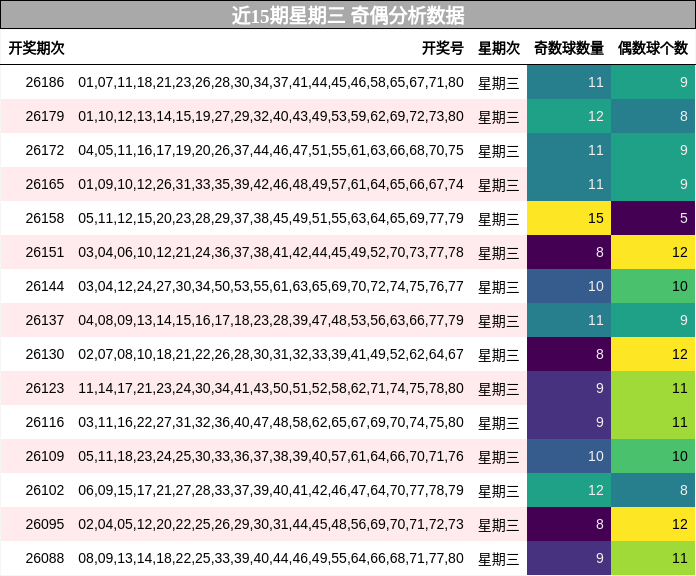Click odd count 9 in row 26123

click(569, 388)
